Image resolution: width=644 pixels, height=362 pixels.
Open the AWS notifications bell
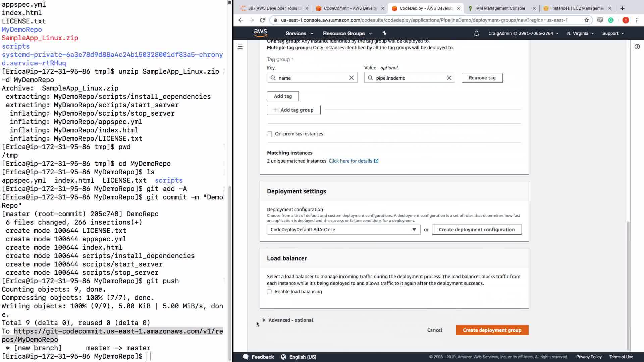coord(476,34)
